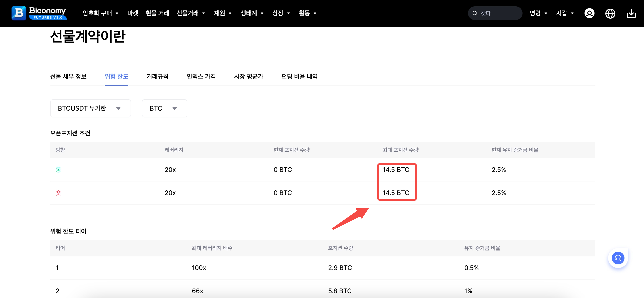Click the 1% tier 2 margin ratio
Screen dimensions: 644x298
click(x=468, y=291)
